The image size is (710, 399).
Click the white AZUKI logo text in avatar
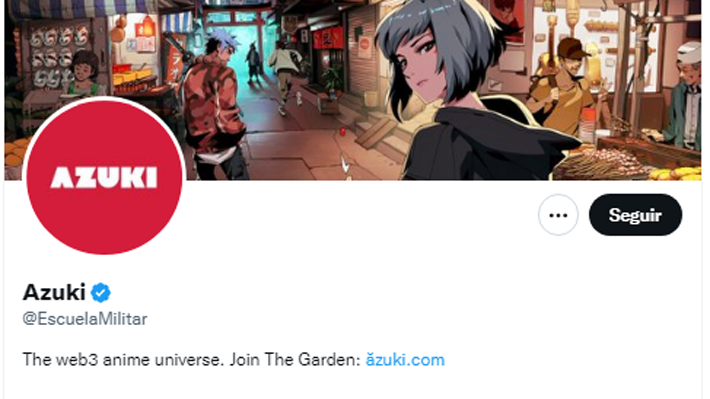[x=104, y=177]
